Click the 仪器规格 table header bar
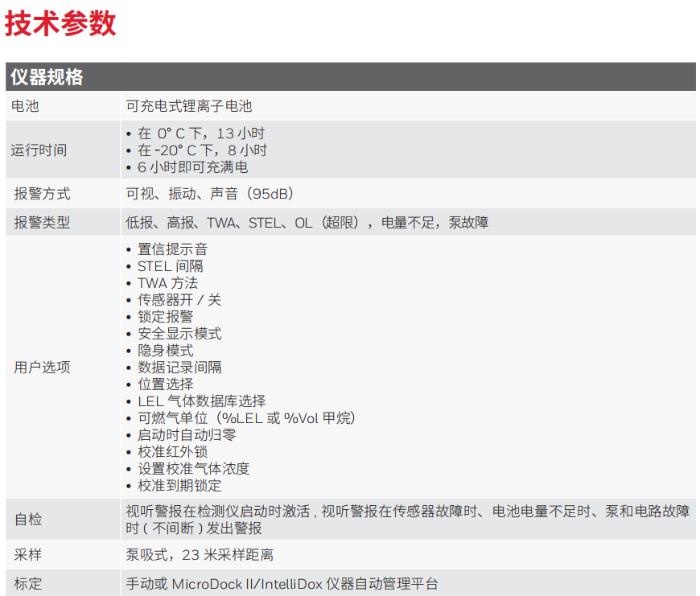Viewport: 700px width, 596px height. [x=350, y=77]
